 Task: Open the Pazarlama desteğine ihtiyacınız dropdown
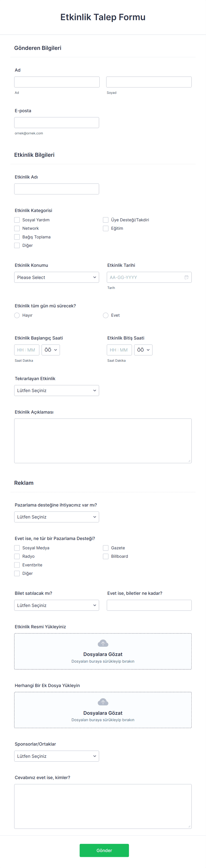point(56,517)
